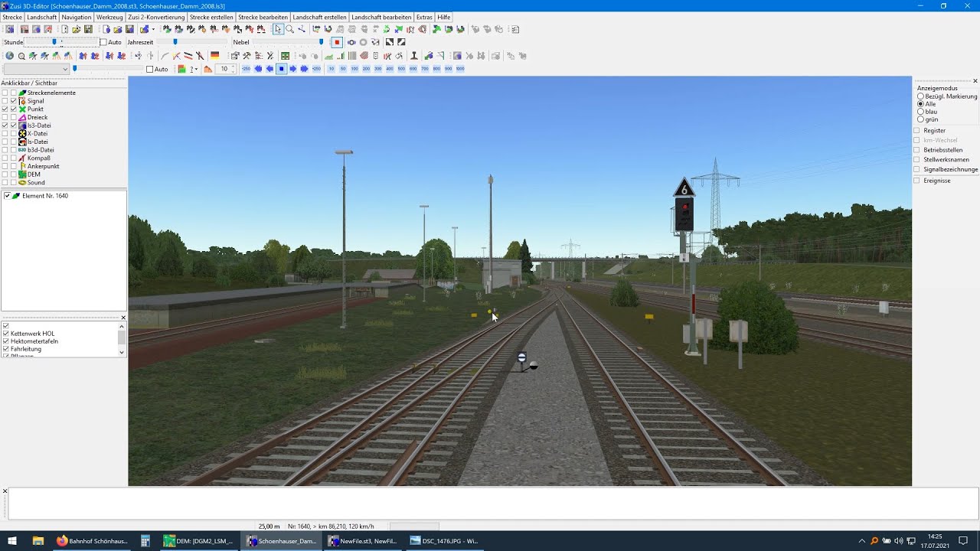Click the Firefox taskbar button
Screen dimensions: 980x551
[x=93, y=541]
